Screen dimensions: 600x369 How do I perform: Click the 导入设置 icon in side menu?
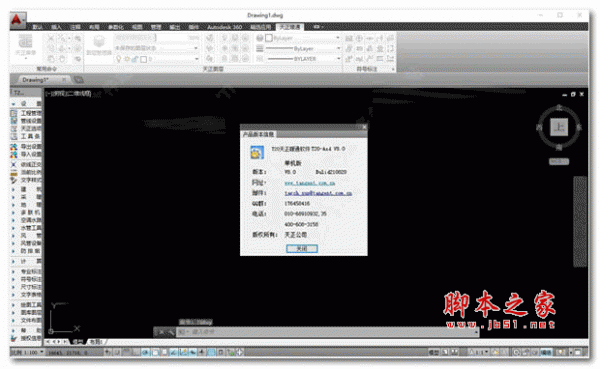click(x=14, y=154)
